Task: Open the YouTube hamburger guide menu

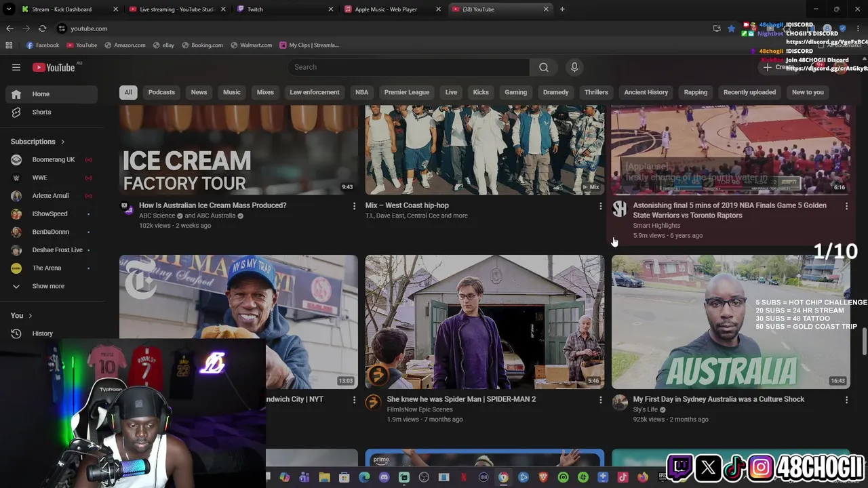Action: tap(16, 67)
